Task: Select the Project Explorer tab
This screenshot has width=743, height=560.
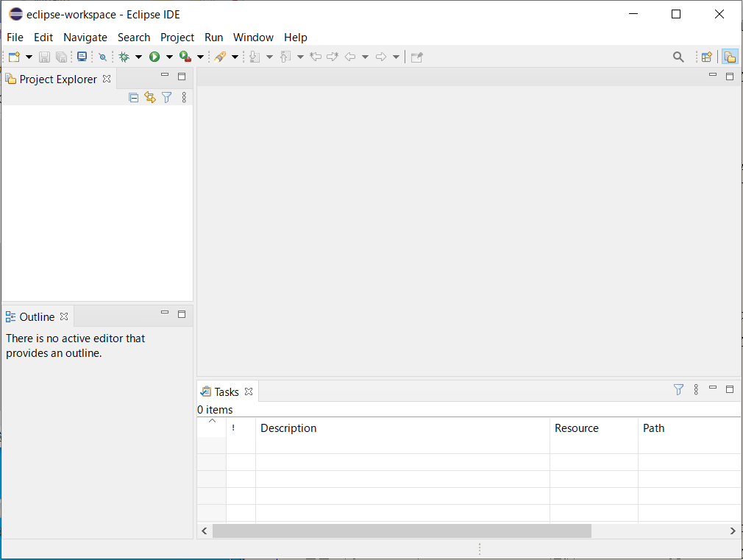Action: tap(58, 79)
